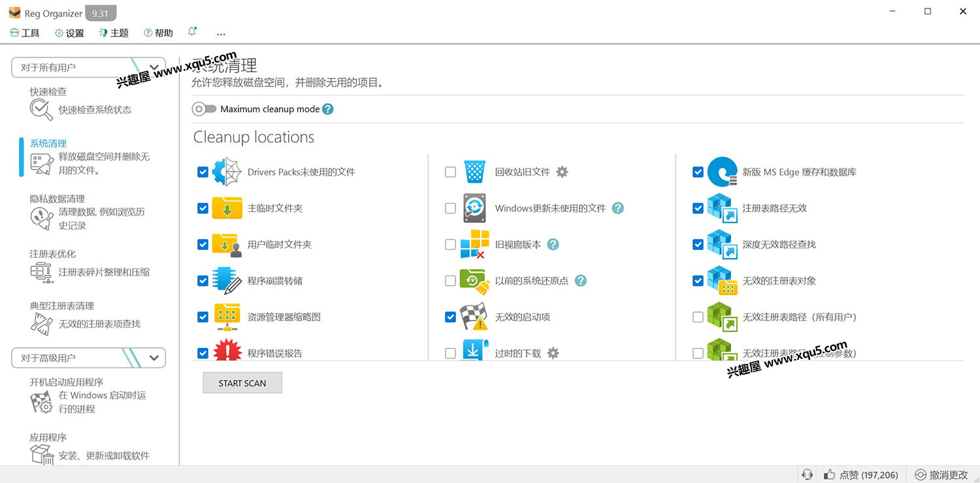The height and width of the screenshot is (483, 980).
Task: Click the headset support icon in status bar
Action: click(x=808, y=475)
